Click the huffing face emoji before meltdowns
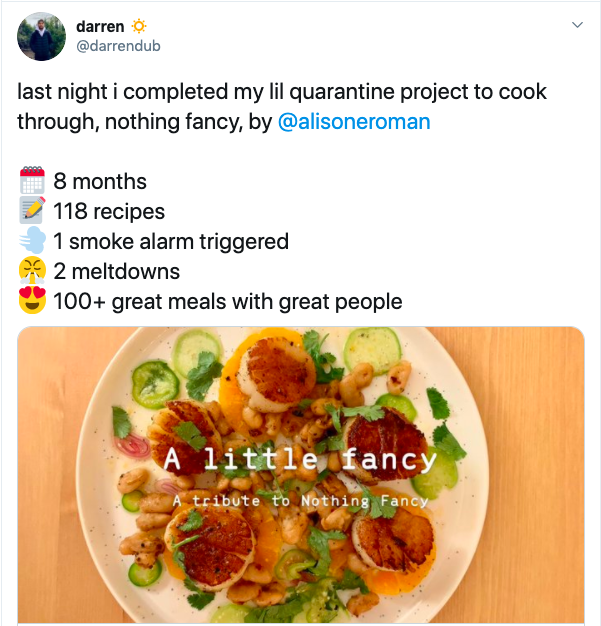Image resolution: width=601 pixels, height=626 pixels. click(32, 271)
